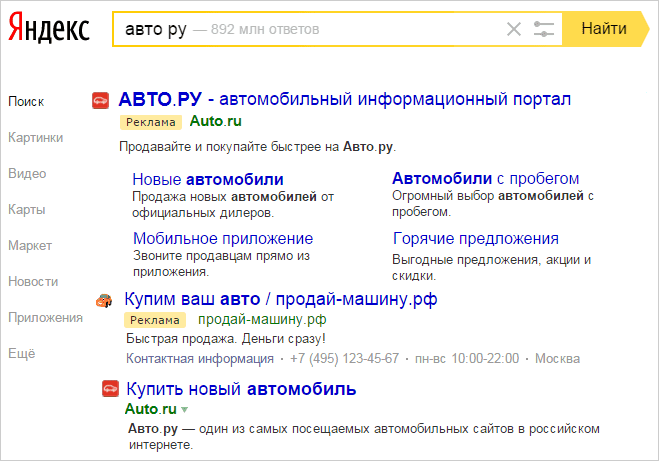659x461 pixels.
Task: Click the red favicon beside Купить новый автомобиль
Action: (111, 389)
